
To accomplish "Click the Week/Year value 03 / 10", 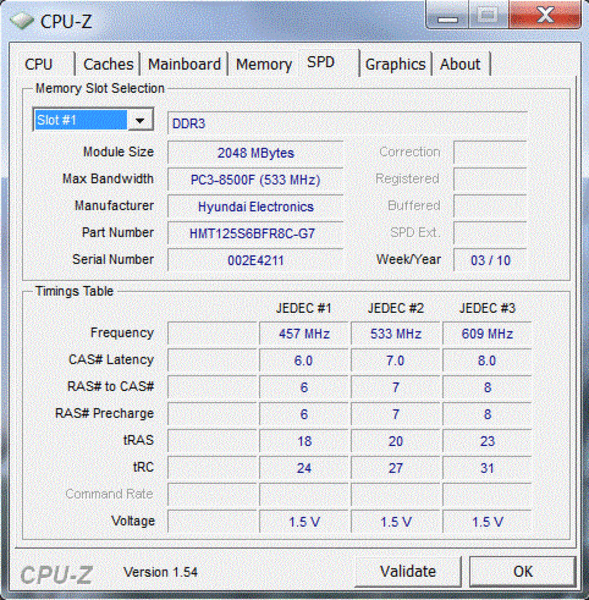I will click(x=490, y=260).
